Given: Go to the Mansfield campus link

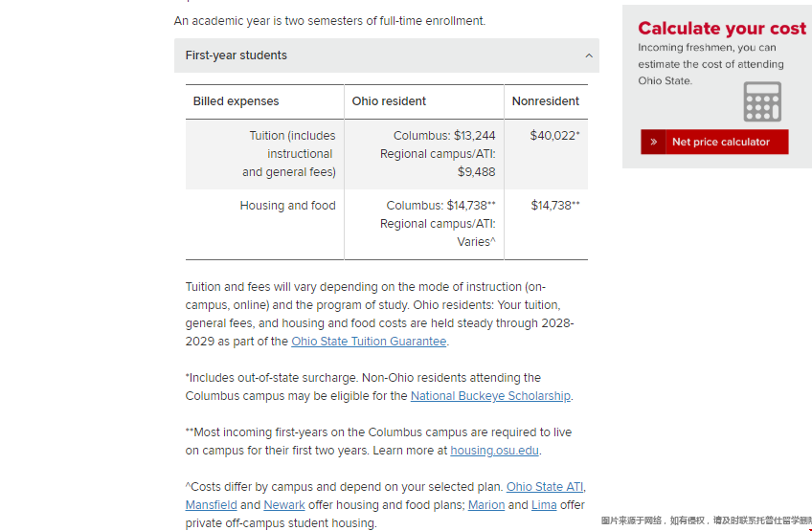Looking at the screenshot, I should pyautogui.click(x=211, y=505).
